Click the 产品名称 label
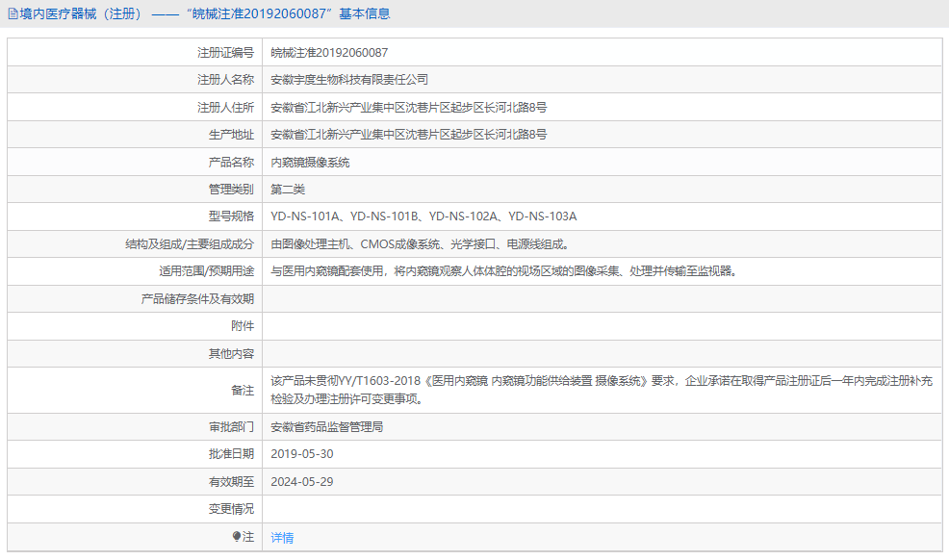 pos(231,162)
